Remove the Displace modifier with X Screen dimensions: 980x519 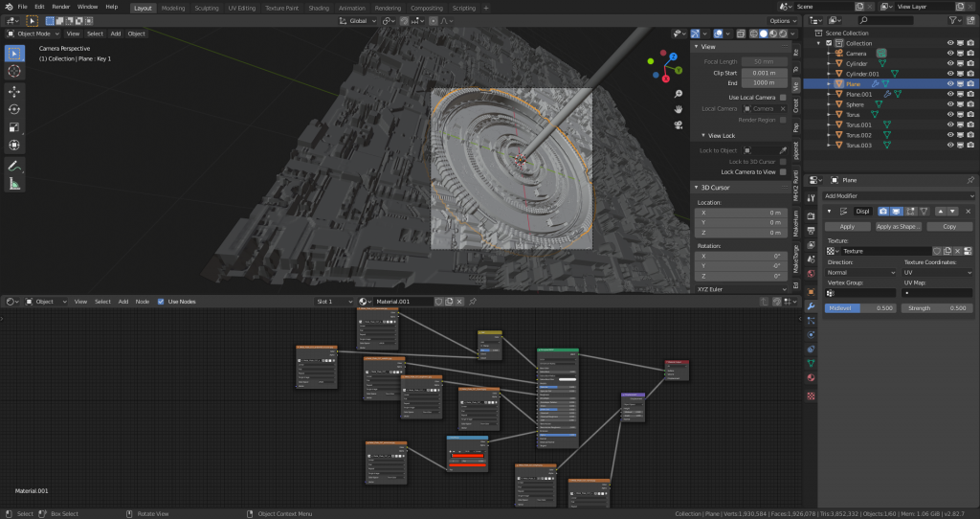pyautogui.click(x=969, y=212)
